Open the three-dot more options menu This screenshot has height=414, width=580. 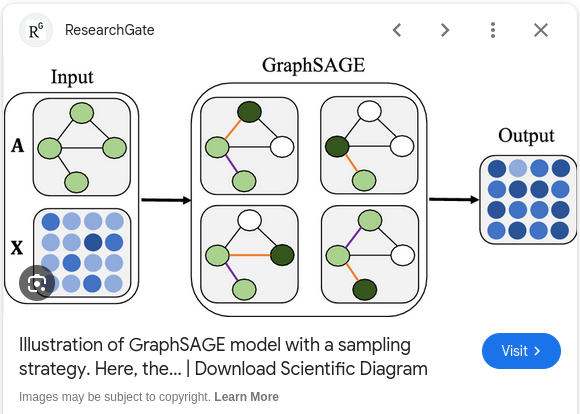[493, 30]
